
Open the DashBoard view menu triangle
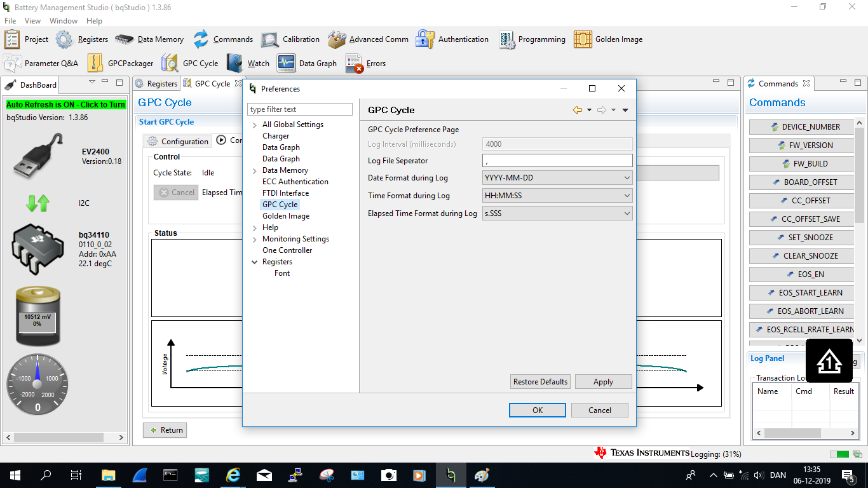coord(92,82)
